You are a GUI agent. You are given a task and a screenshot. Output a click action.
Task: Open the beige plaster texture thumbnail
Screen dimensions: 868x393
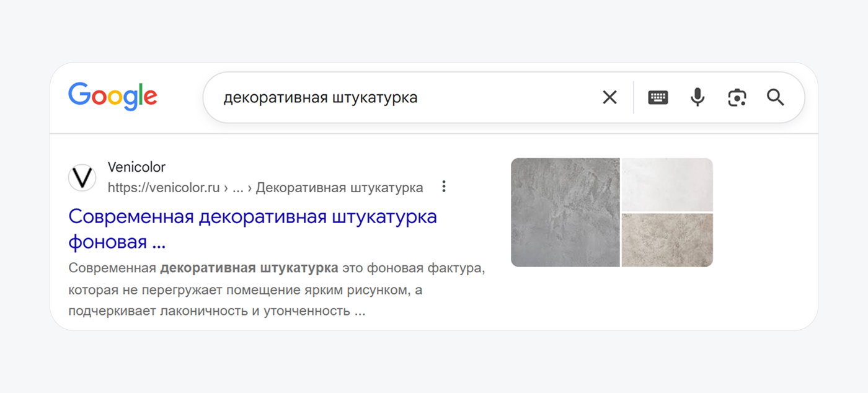[x=667, y=241]
